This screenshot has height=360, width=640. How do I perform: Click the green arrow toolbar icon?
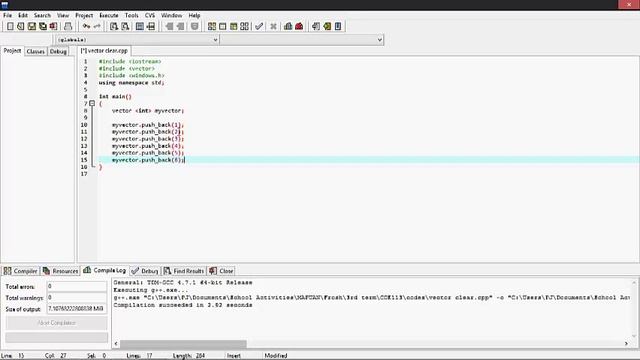pos(327,27)
